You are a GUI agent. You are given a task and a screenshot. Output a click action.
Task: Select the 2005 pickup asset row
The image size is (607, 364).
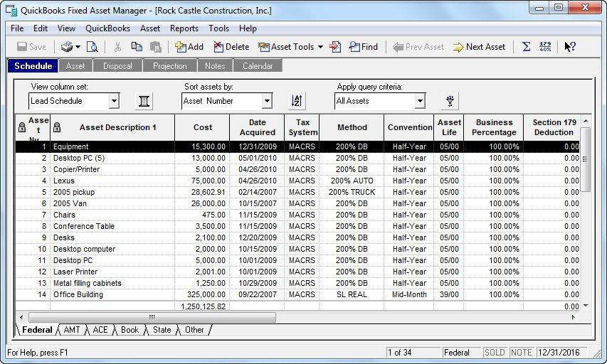point(297,192)
